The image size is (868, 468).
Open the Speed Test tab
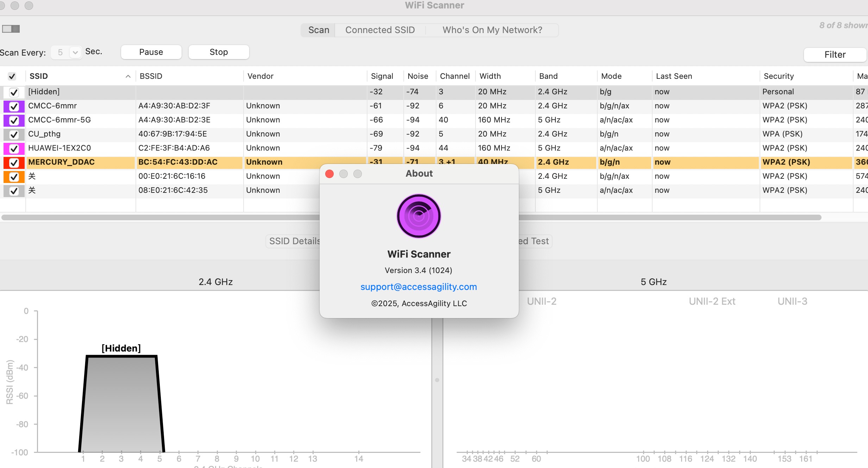(x=535, y=241)
